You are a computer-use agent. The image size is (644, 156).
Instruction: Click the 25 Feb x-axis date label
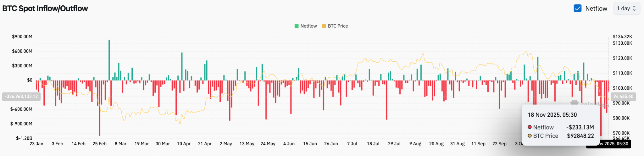coord(99,144)
